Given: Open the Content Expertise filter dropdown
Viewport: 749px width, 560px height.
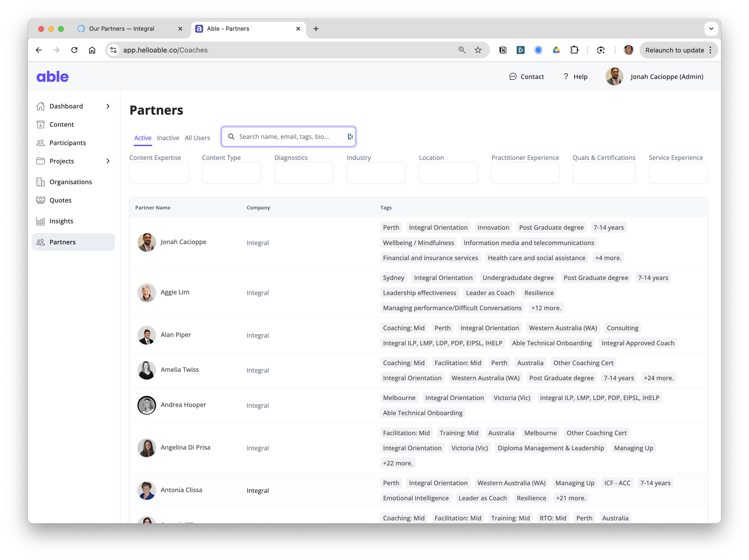Looking at the screenshot, I should pyautogui.click(x=159, y=173).
